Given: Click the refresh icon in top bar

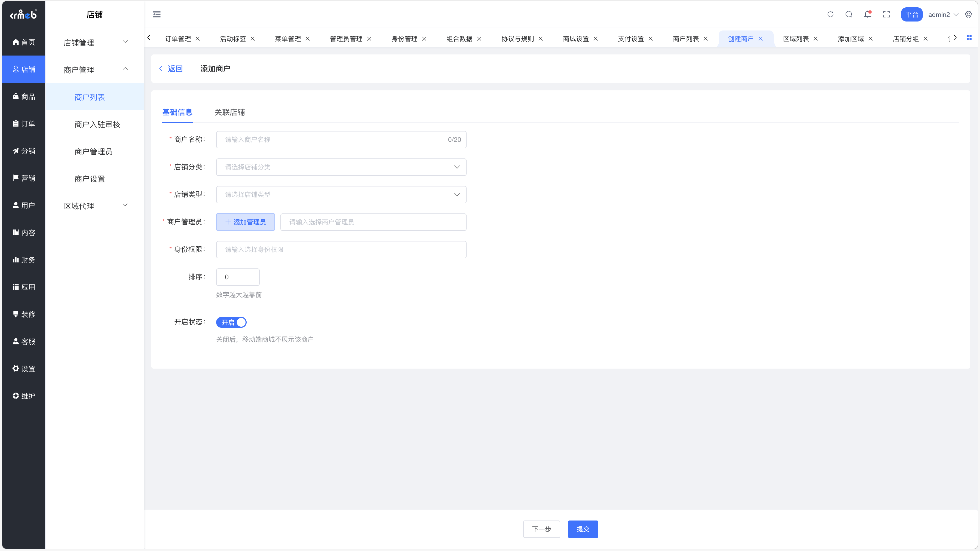Looking at the screenshot, I should click(831, 14).
